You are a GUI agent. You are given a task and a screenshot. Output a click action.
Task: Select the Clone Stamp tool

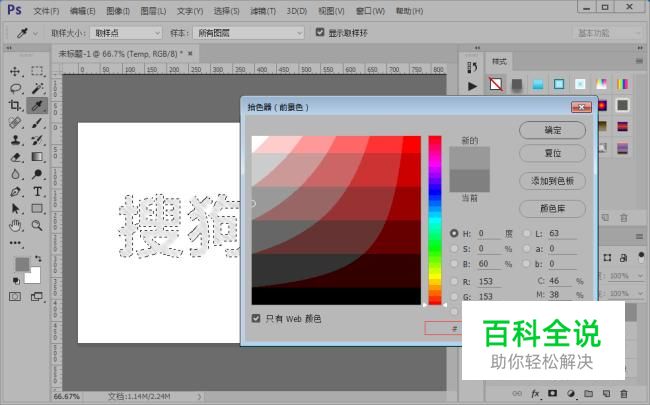15,140
